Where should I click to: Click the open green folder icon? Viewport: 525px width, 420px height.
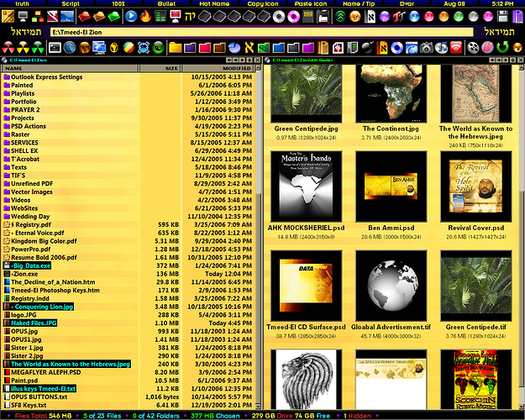pos(114,16)
